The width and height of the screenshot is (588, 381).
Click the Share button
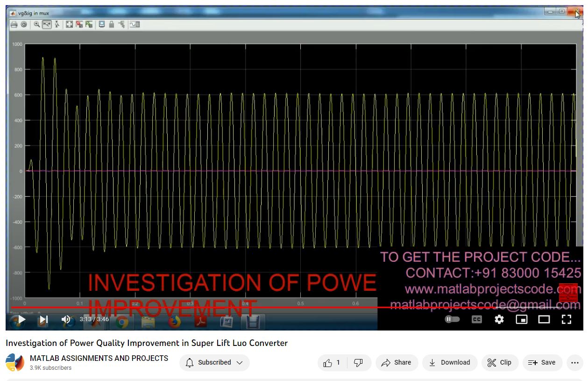pos(397,363)
